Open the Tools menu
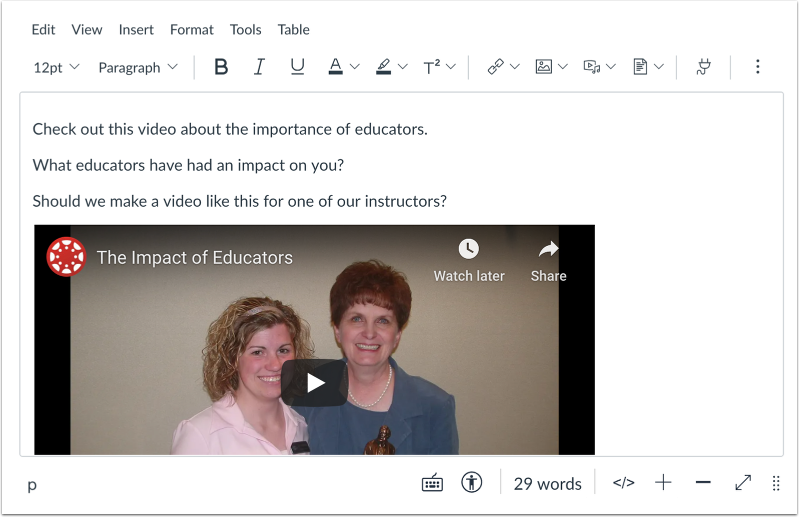The image size is (799, 517). [x=245, y=30]
